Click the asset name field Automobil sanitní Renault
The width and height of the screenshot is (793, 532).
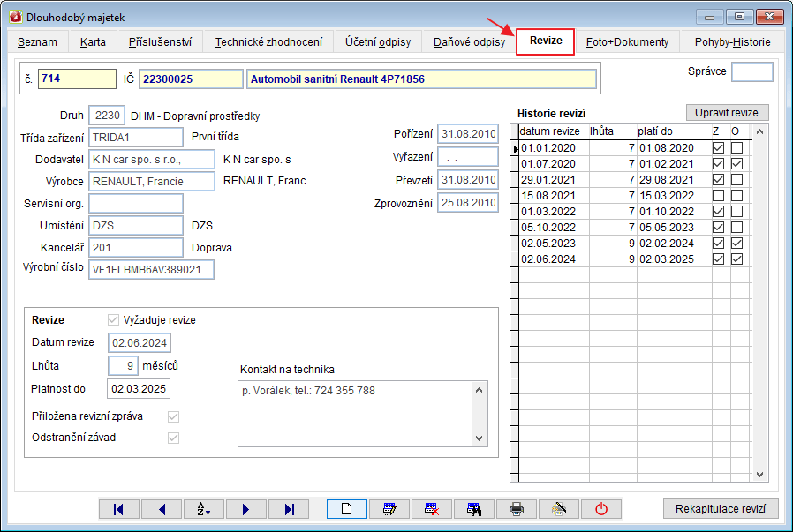(x=421, y=79)
